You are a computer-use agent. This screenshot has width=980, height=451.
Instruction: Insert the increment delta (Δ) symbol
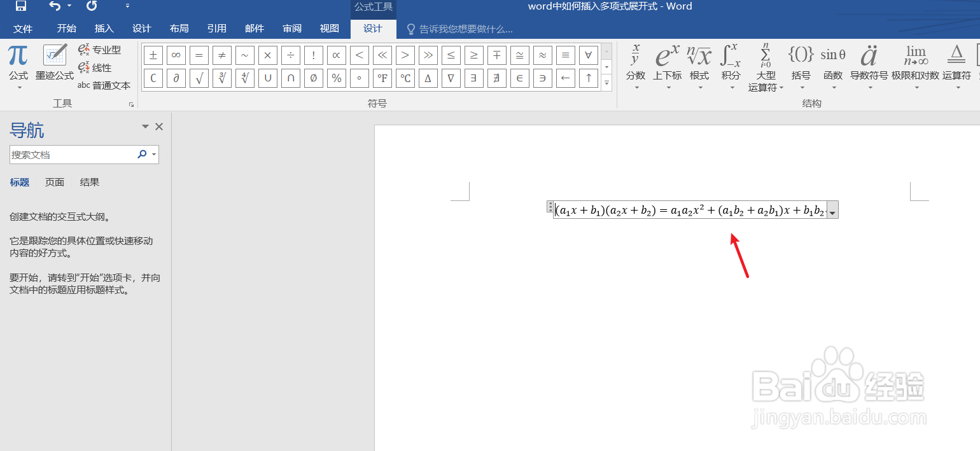tap(428, 78)
